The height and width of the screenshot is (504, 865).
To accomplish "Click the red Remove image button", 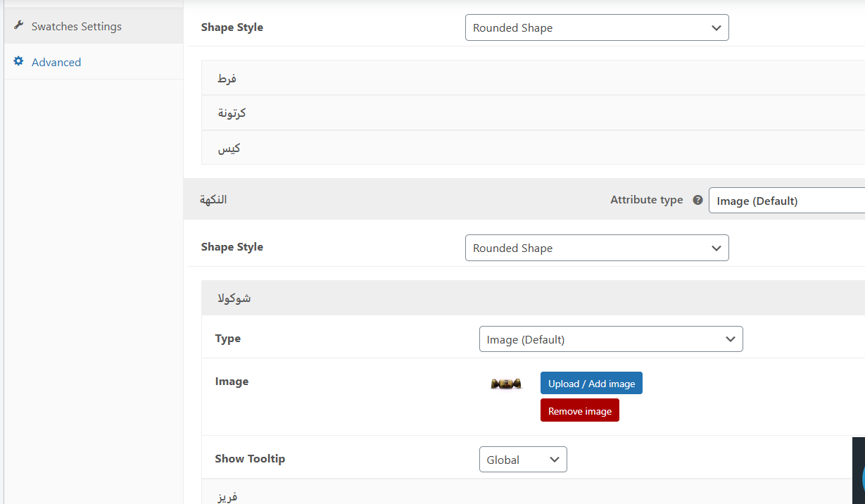I will (579, 410).
